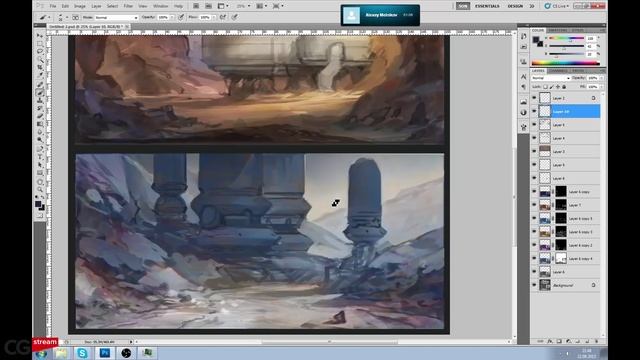Viewport: 640px width, 360px height.
Task: Create new adjustment layer icon
Action: click(569, 341)
